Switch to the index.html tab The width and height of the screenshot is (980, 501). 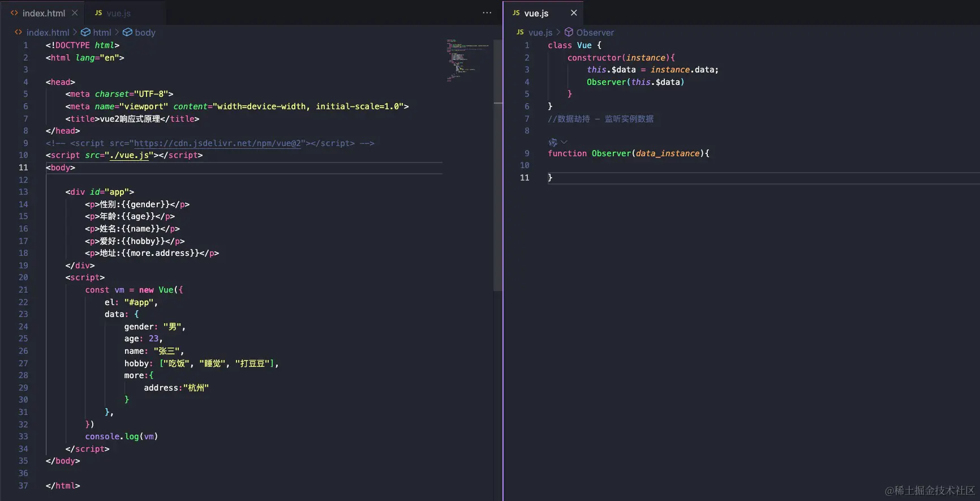point(44,13)
